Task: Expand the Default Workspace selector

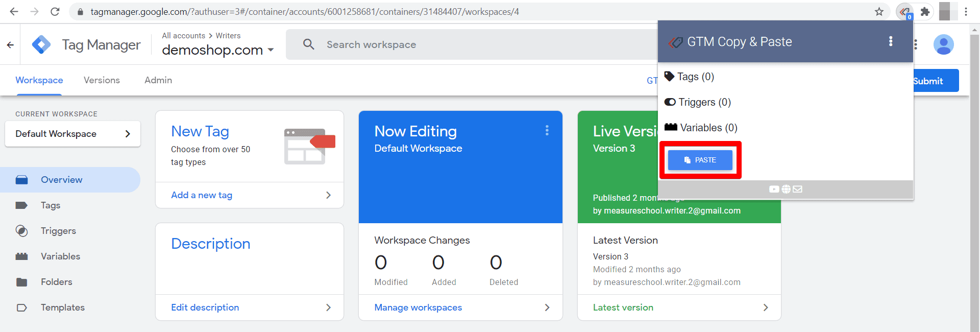Action: 72,134
